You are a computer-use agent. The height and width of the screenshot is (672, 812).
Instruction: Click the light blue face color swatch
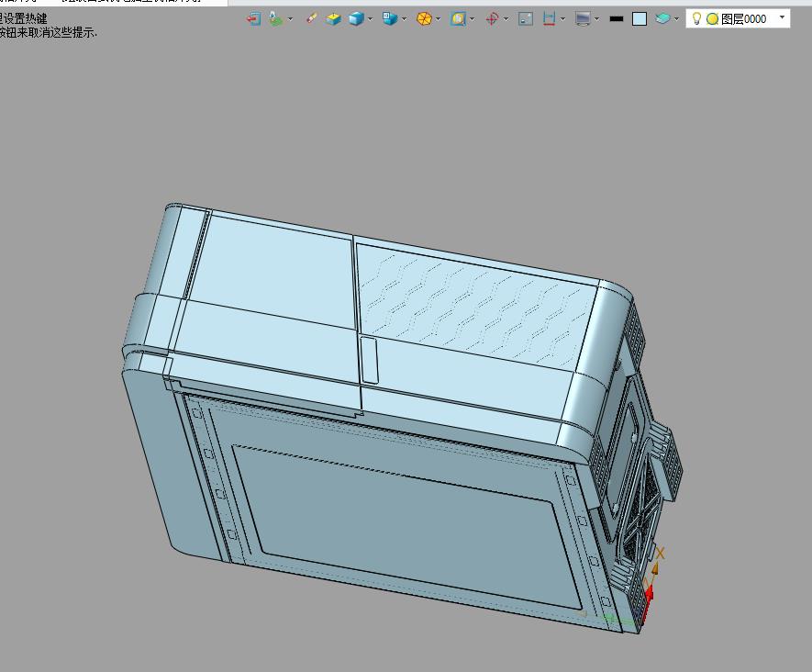click(640, 18)
